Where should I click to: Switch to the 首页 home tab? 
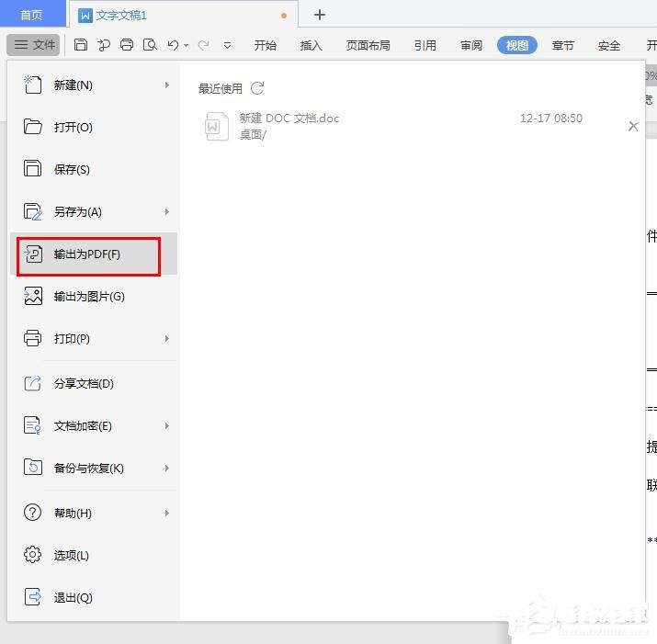(x=32, y=15)
